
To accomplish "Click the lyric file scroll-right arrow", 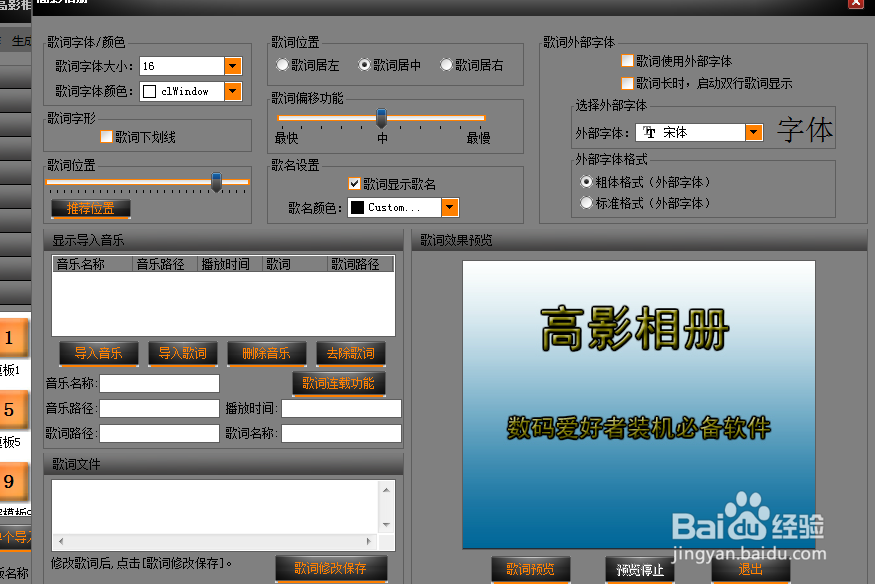I will coord(369,541).
